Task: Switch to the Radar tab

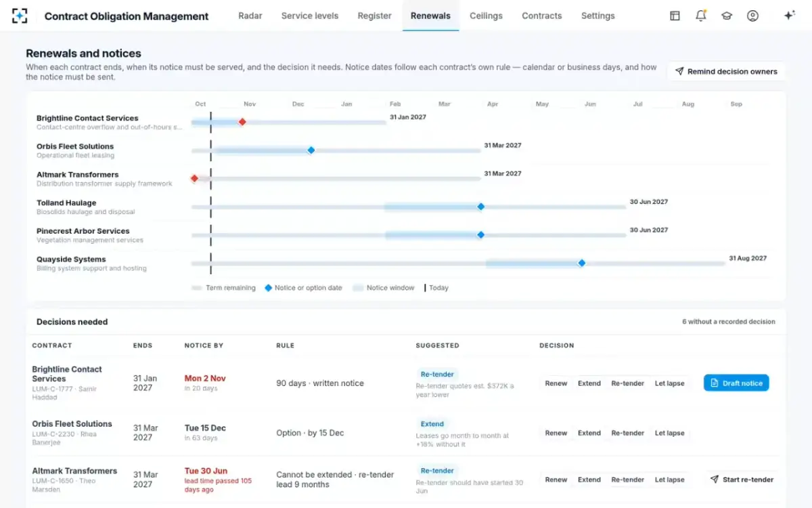Action: coord(250,16)
